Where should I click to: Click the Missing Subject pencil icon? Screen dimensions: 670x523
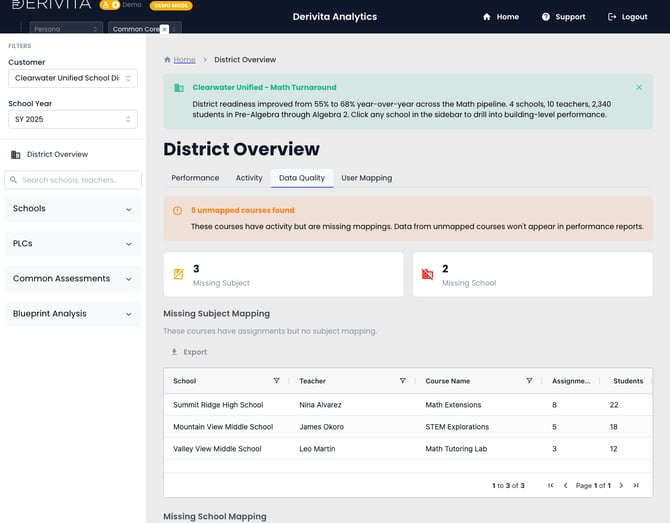(179, 274)
